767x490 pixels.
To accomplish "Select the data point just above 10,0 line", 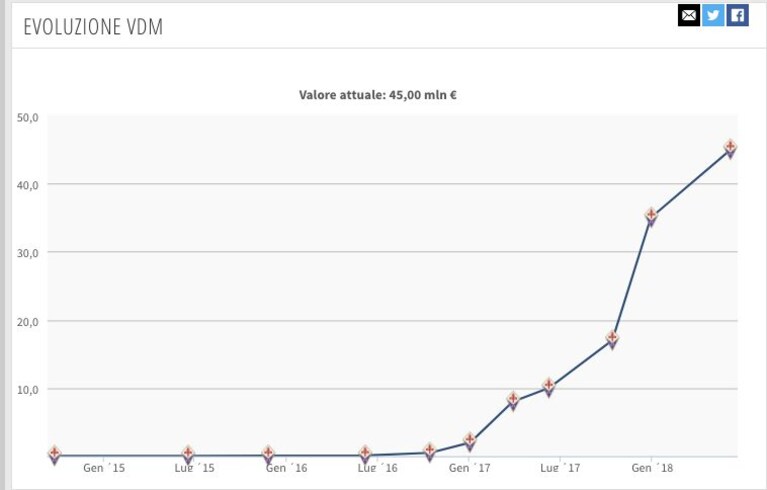I will tap(549, 387).
